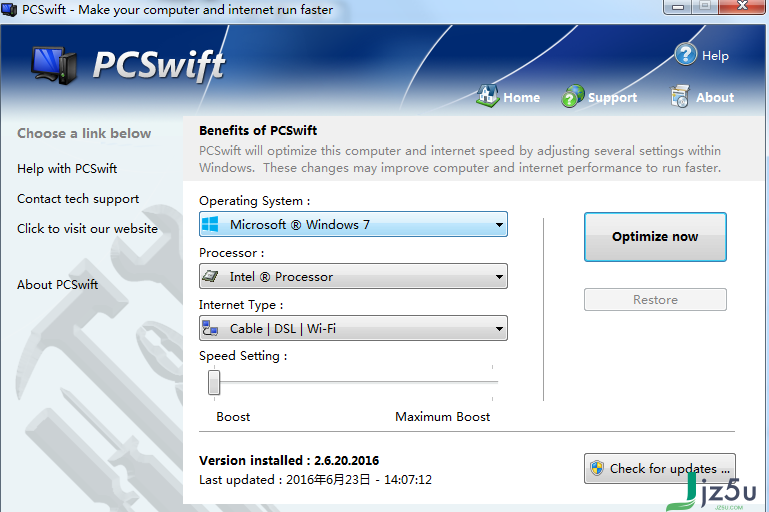This screenshot has height=512, width=769.
Task: Open the Internet Type dropdown arrow
Action: tap(499, 329)
